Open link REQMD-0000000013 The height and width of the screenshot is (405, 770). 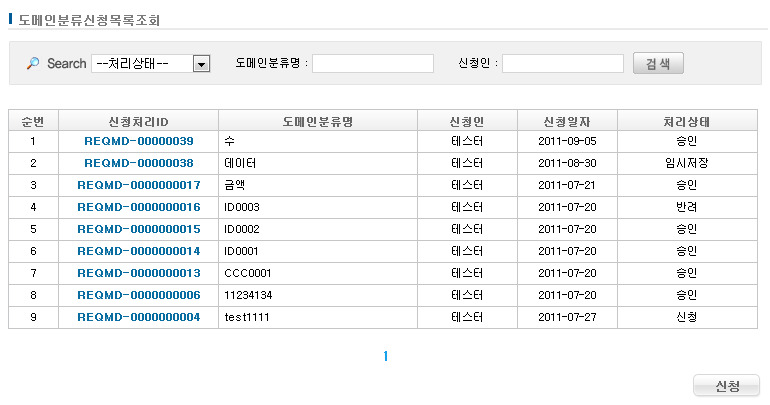(139, 273)
